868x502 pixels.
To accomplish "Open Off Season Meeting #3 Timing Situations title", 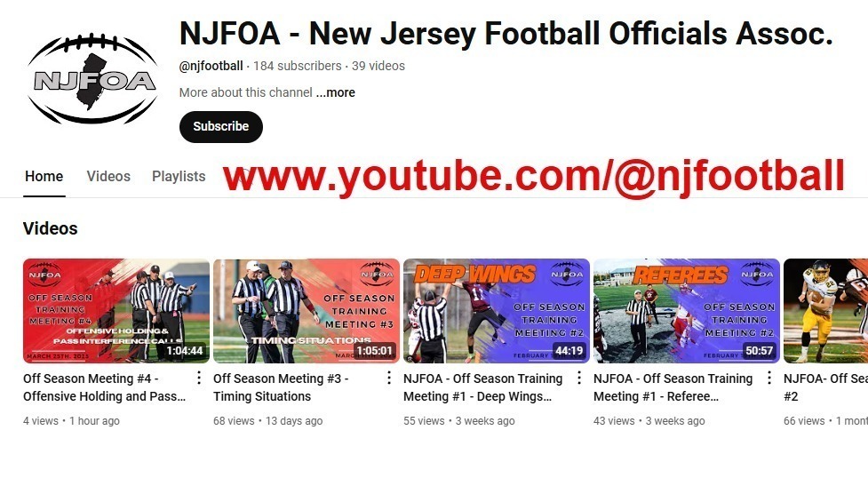I will 281,387.
